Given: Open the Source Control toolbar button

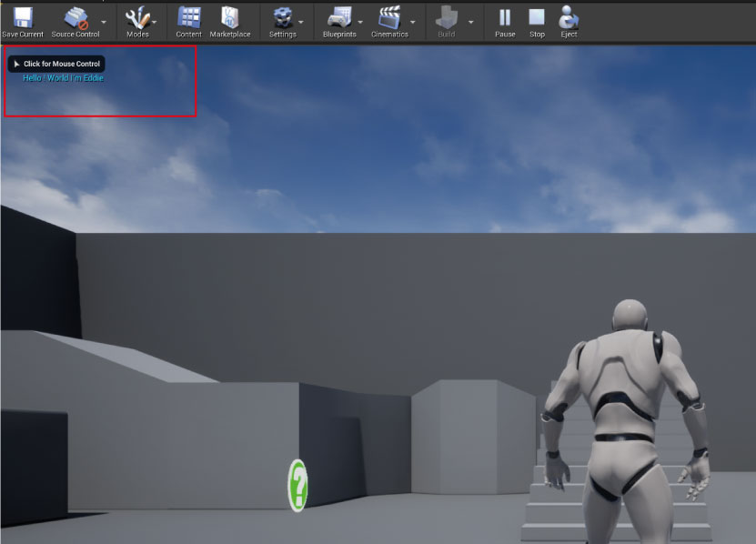Looking at the screenshot, I should point(76,17).
